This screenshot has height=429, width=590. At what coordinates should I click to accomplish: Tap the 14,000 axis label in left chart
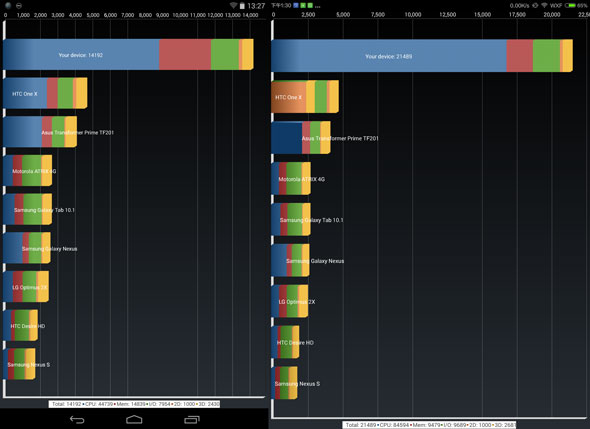click(250, 15)
